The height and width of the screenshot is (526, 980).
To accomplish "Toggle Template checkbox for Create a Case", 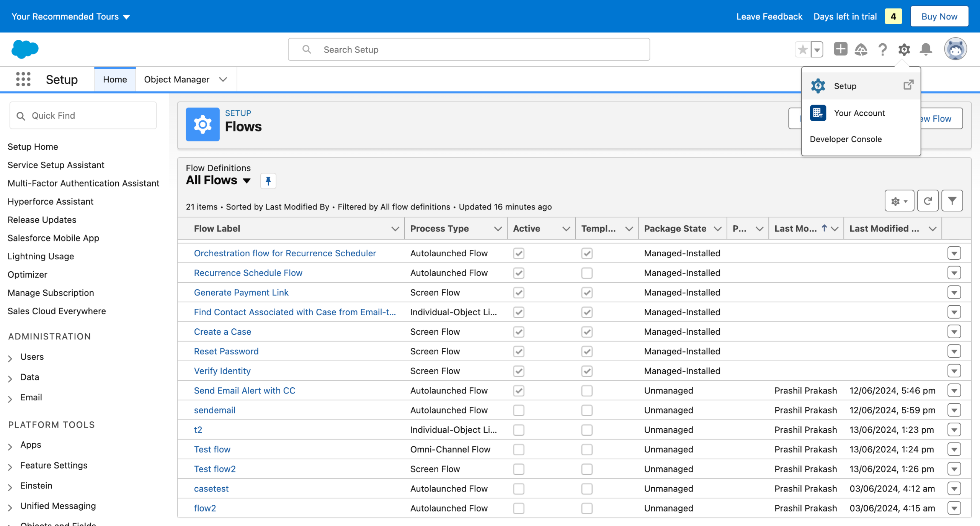I will [586, 332].
